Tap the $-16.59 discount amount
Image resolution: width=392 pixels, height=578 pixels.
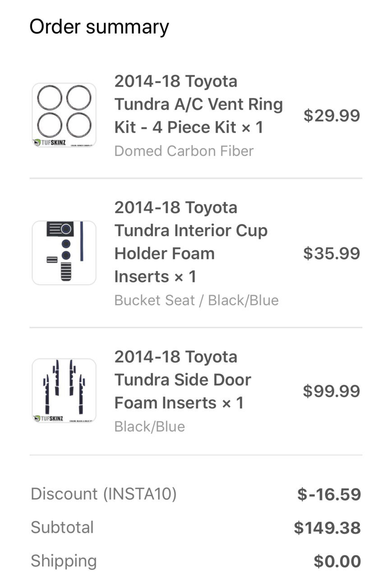coord(329,494)
